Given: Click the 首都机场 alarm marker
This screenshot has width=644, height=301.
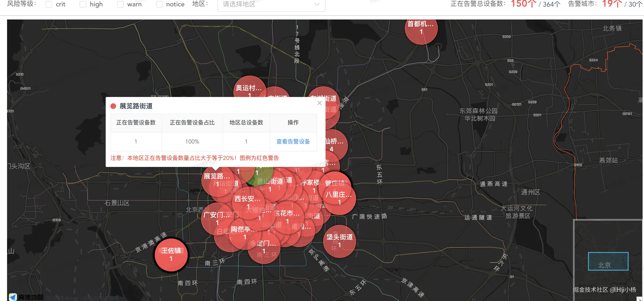Looking at the screenshot, I should coord(421,28).
